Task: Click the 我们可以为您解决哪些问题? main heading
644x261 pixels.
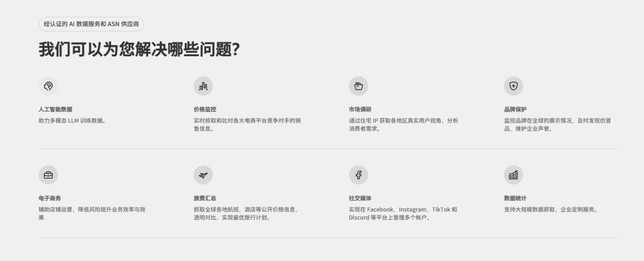Action: (139, 50)
